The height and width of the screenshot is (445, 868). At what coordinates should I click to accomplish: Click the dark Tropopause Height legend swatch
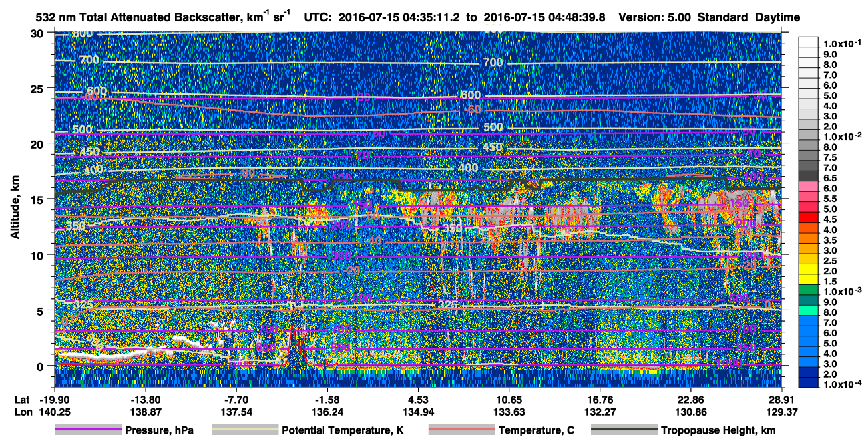point(624,430)
